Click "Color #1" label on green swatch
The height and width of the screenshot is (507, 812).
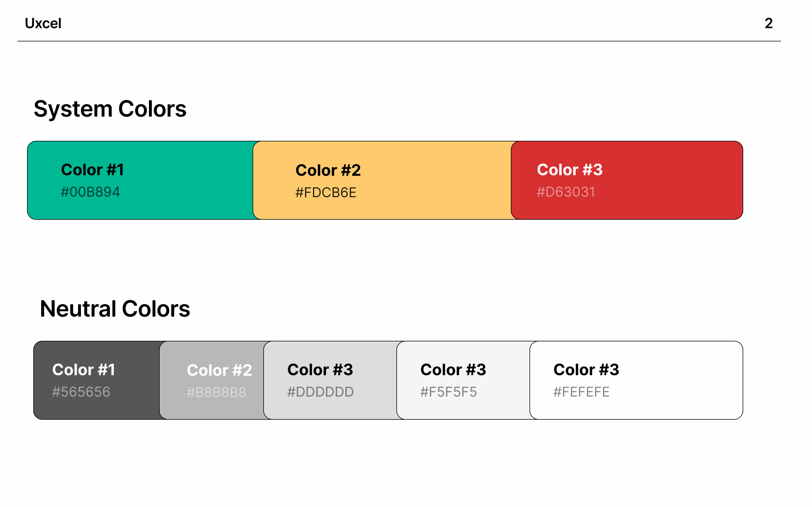(x=92, y=170)
